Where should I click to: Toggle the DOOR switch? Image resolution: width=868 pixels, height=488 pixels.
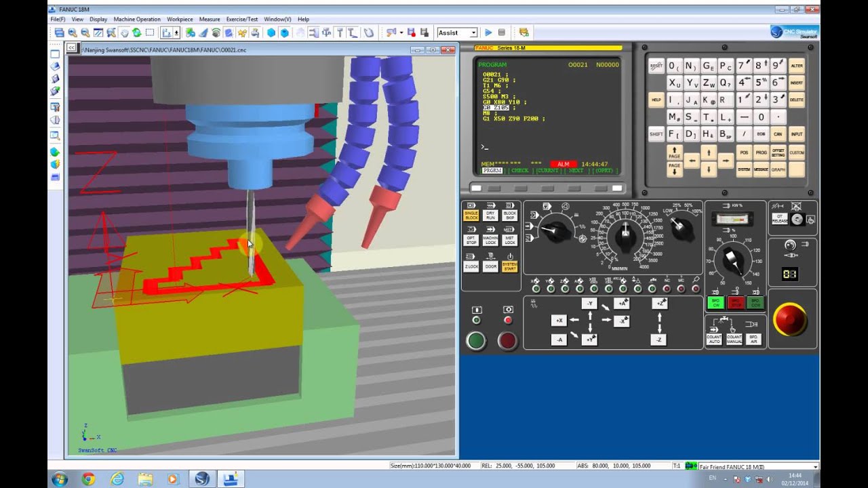[490, 267]
